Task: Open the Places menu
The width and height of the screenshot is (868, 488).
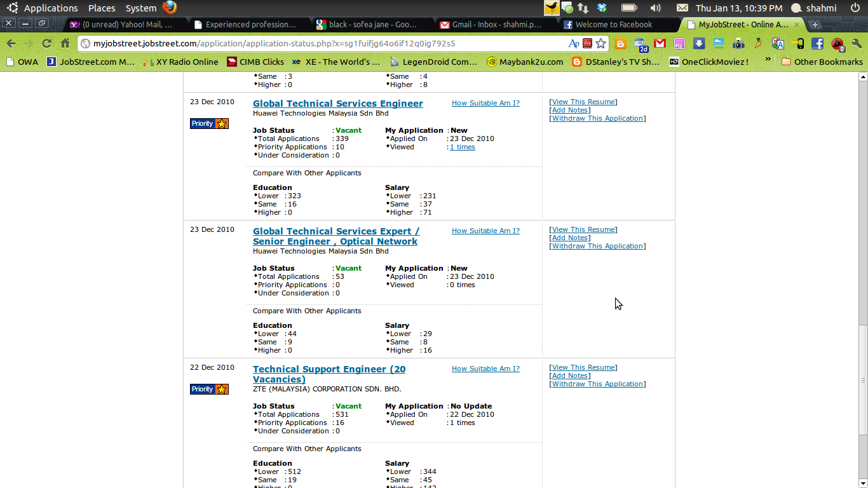Action: tap(102, 8)
